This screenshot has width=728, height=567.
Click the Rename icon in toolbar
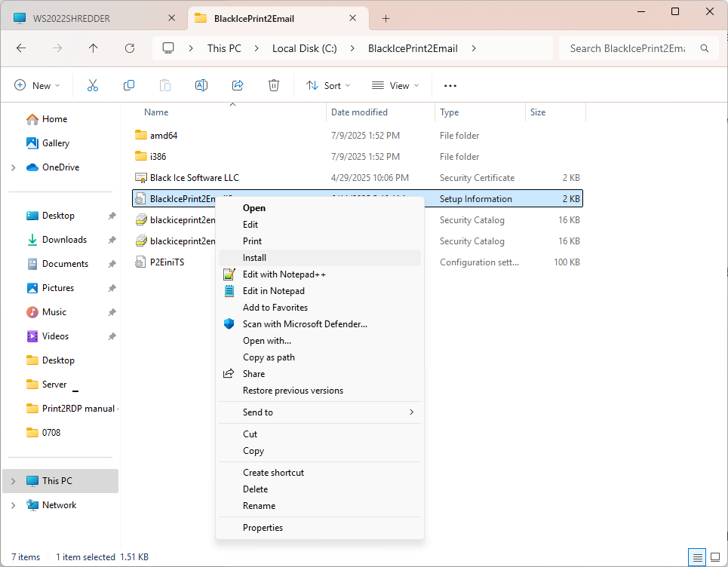point(201,86)
